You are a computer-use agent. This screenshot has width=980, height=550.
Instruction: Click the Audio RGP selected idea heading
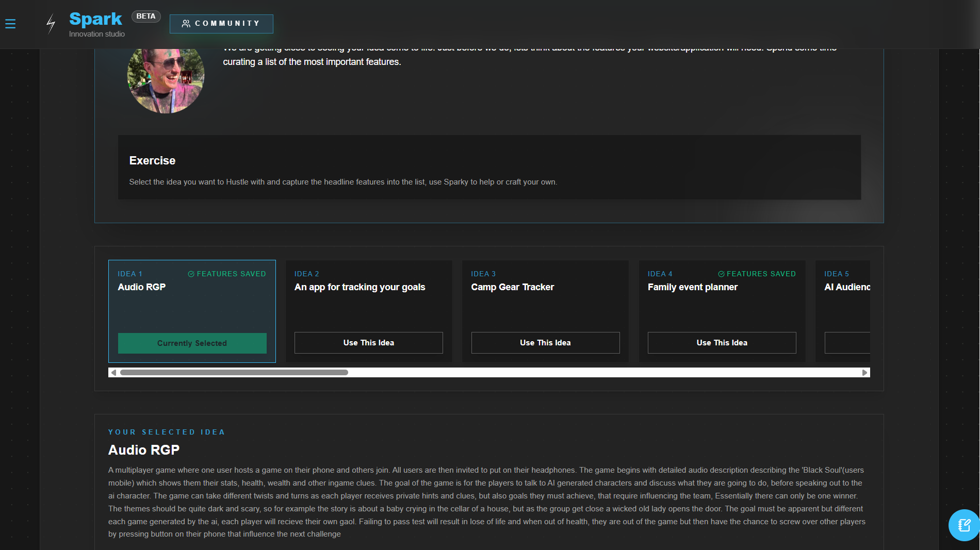coord(144,450)
